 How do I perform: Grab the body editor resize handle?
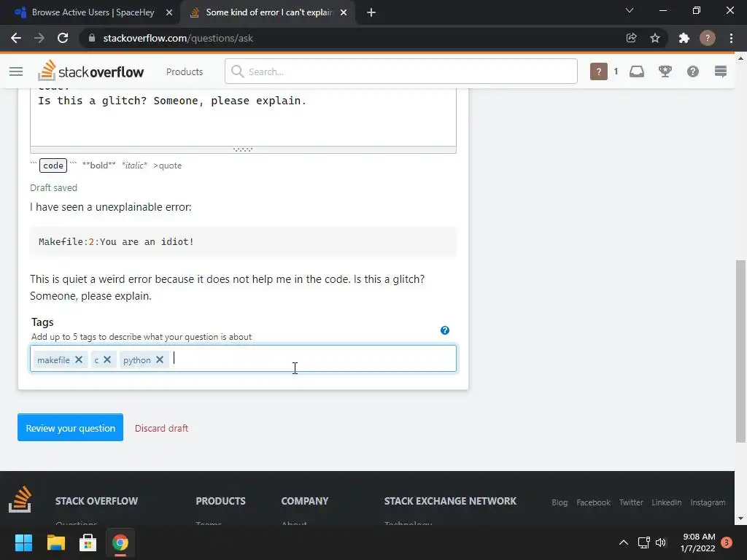tap(243, 149)
